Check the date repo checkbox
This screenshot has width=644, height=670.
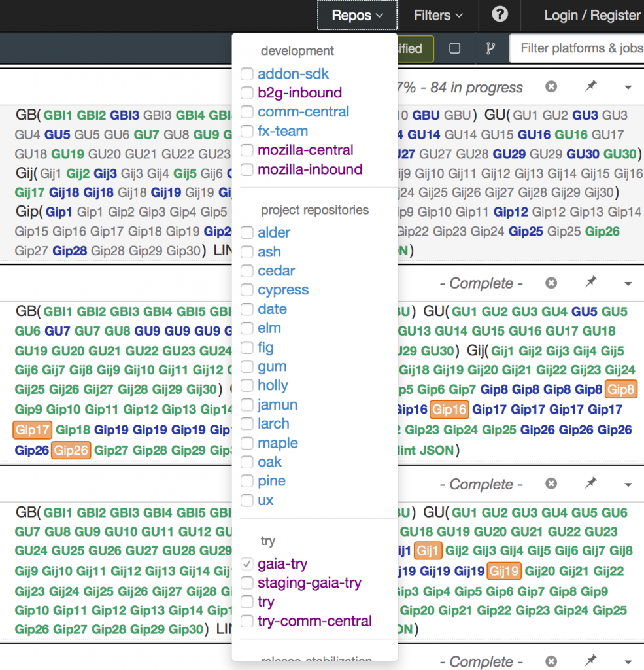click(247, 309)
